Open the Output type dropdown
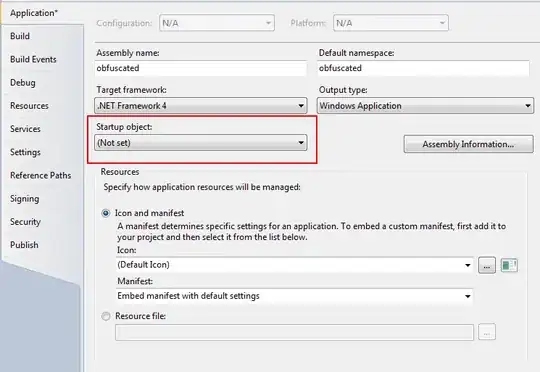540x372 pixels. coord(425,105)
